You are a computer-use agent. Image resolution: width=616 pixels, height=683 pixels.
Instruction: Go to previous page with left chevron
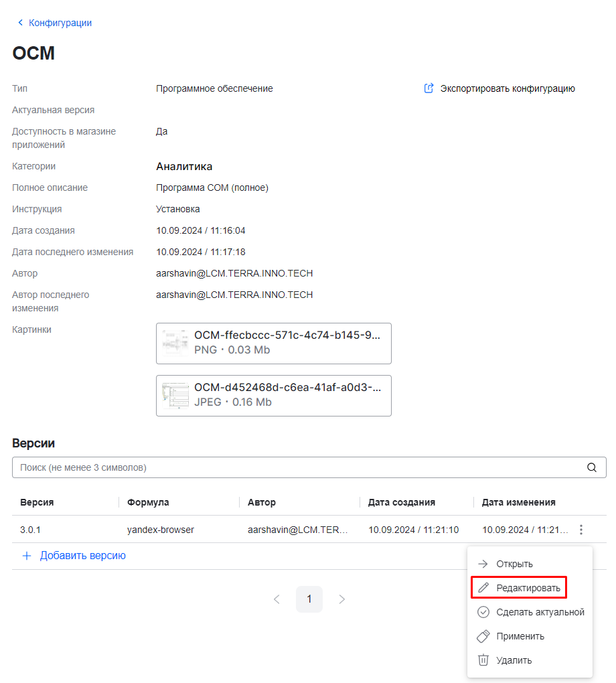pyautogui.click(x=277, y=599)
